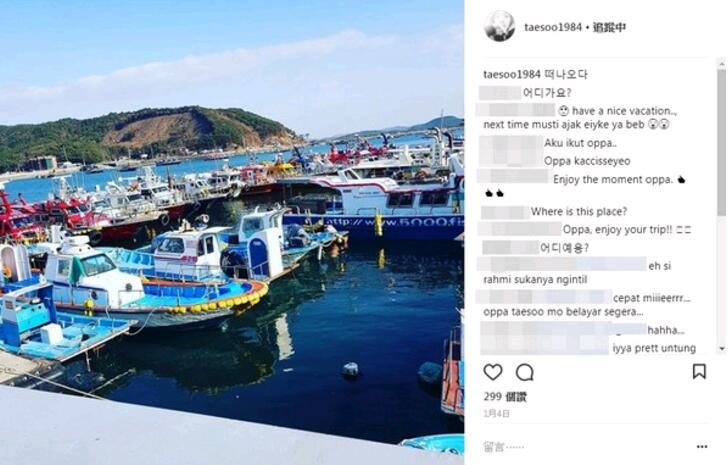
Task: Open comments with the speech bubble icon
Action: point(525,372)
